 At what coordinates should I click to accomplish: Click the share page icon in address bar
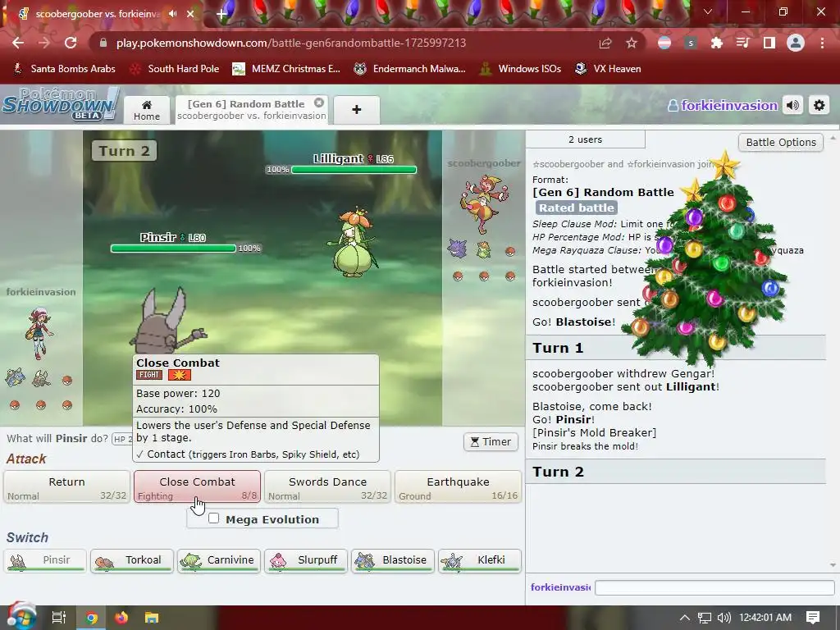coord(605,43)
